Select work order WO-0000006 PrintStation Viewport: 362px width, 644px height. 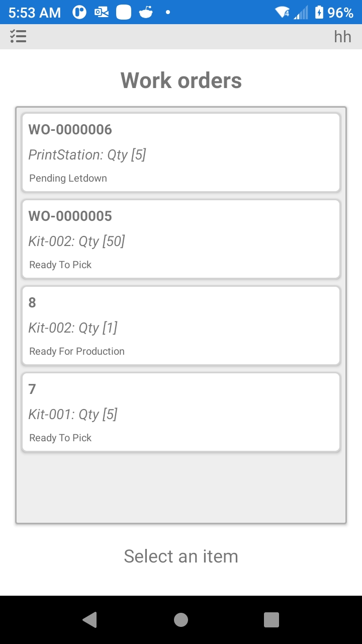coord(181,152)
